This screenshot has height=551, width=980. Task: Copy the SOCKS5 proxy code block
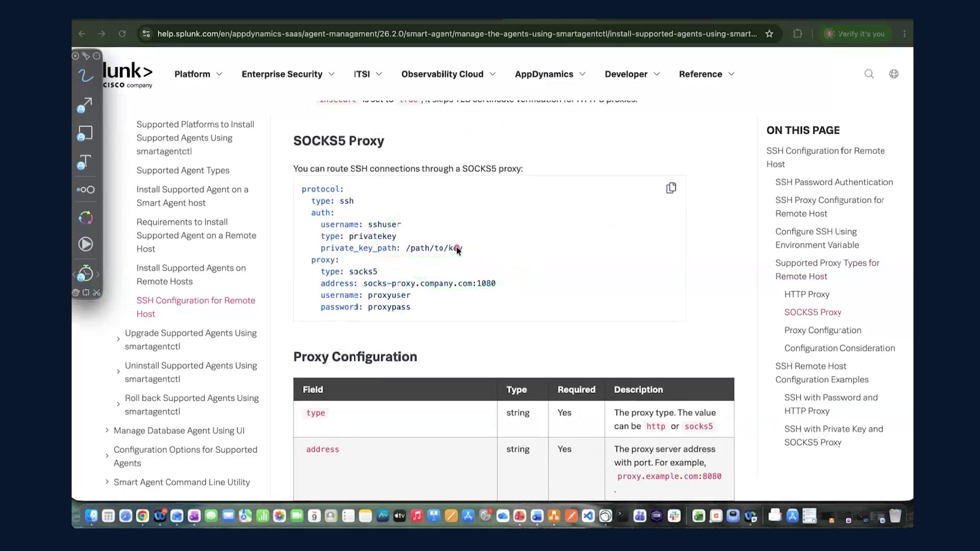point(671,188)
